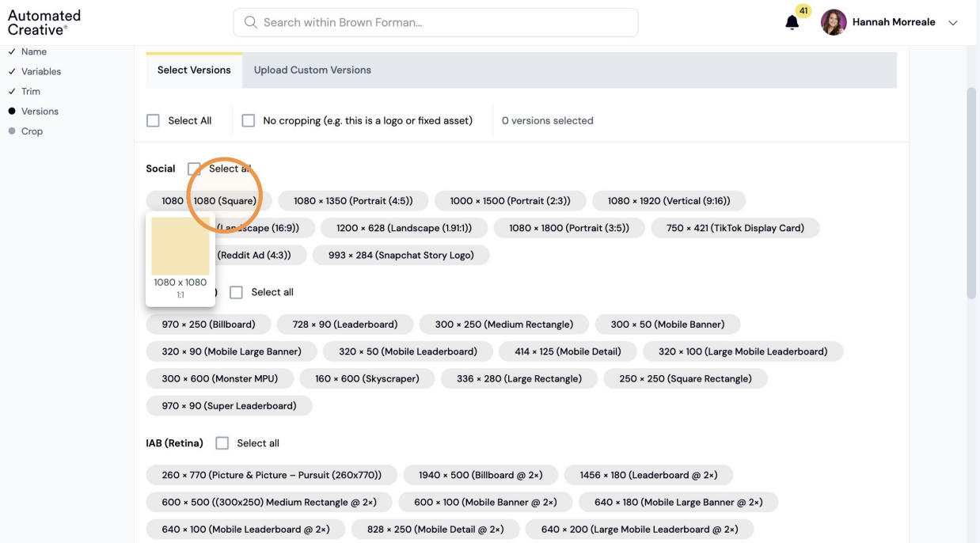Choose the 1200 × 628 (Landscape (1.91:1)) chip
This screenshot has width=980, height=543.
tap(405, 228)
